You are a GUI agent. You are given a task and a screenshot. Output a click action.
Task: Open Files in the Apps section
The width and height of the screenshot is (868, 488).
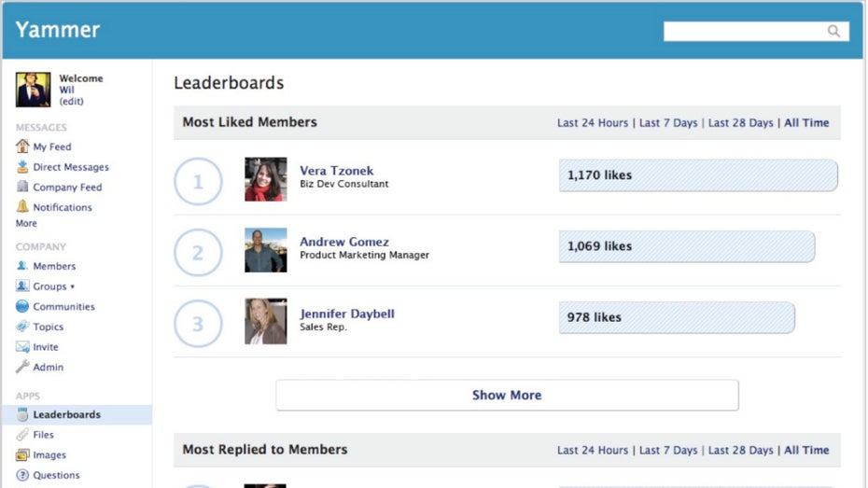tap(43, 435)
